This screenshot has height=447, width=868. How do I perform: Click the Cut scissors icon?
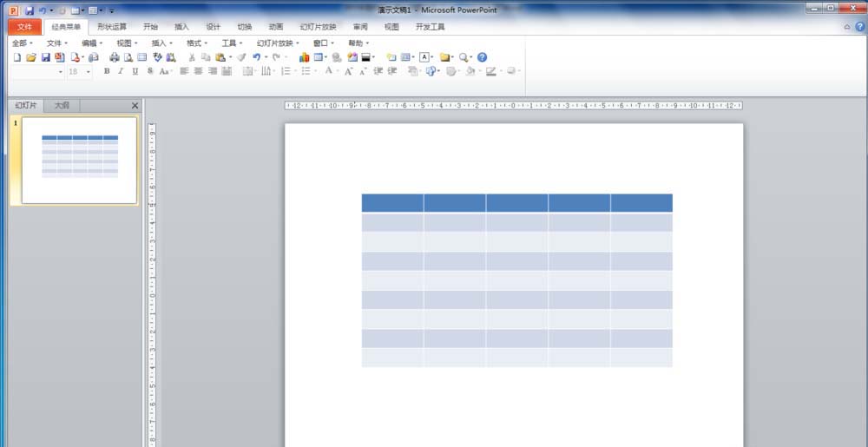click(x=192, y=57)
